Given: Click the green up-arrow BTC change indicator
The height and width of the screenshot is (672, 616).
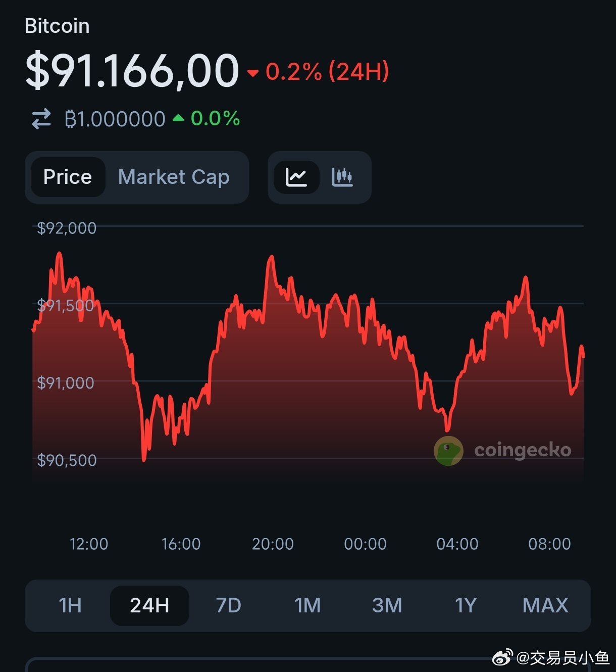Looking at the screenshot, I should point(178,118).
